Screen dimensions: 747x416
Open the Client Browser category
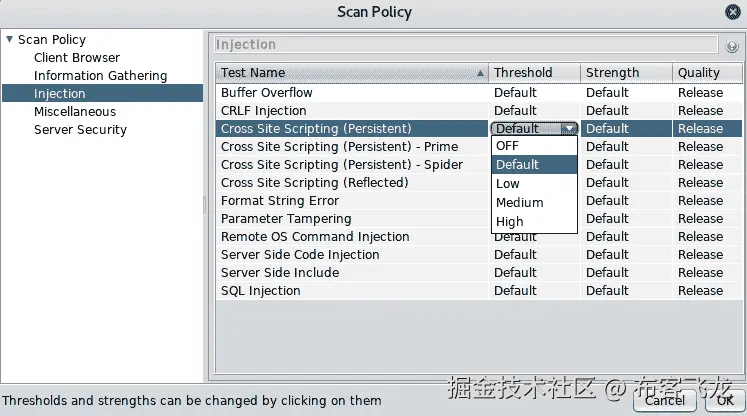click(x=76, y=58)
